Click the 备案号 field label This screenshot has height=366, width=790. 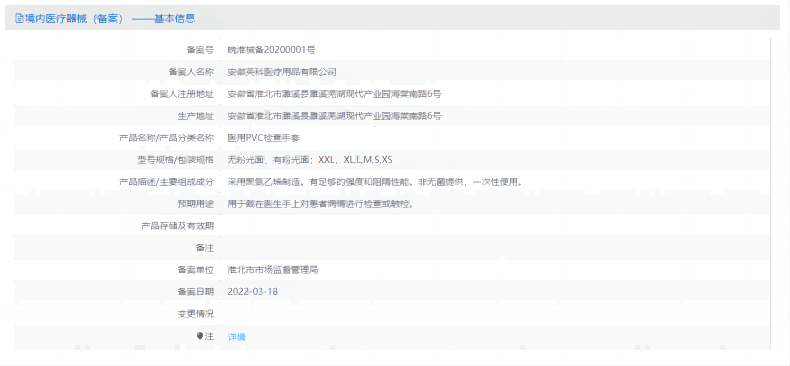(200, 49)
